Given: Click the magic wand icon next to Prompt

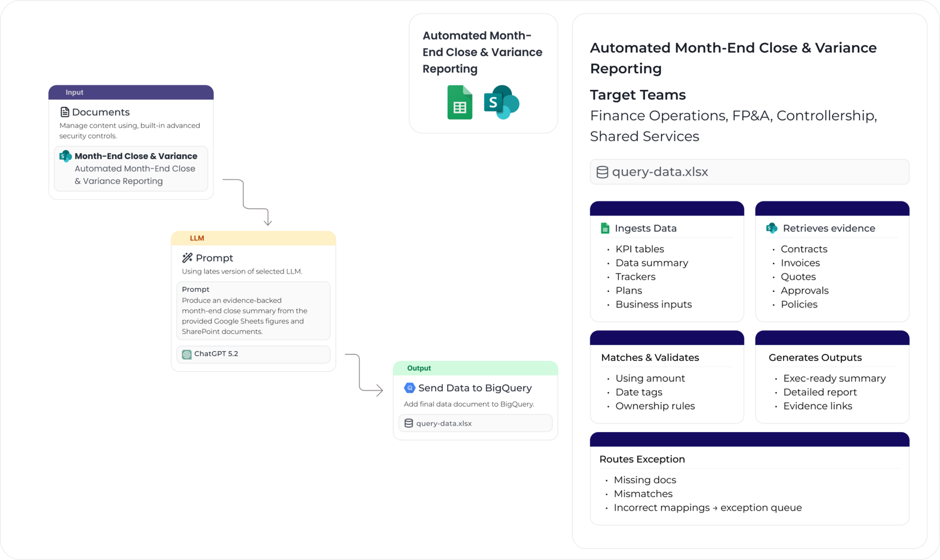Looking at the screenshot, I should (x=187, y=258).
